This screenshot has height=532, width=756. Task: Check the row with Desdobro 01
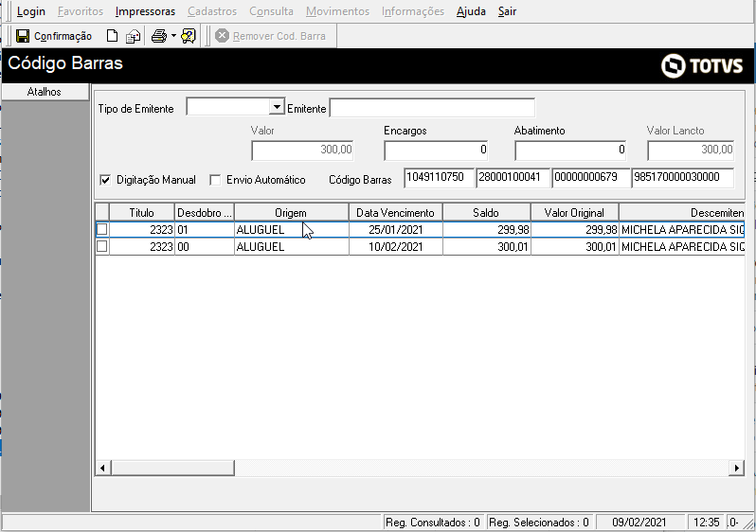[101, 229]
